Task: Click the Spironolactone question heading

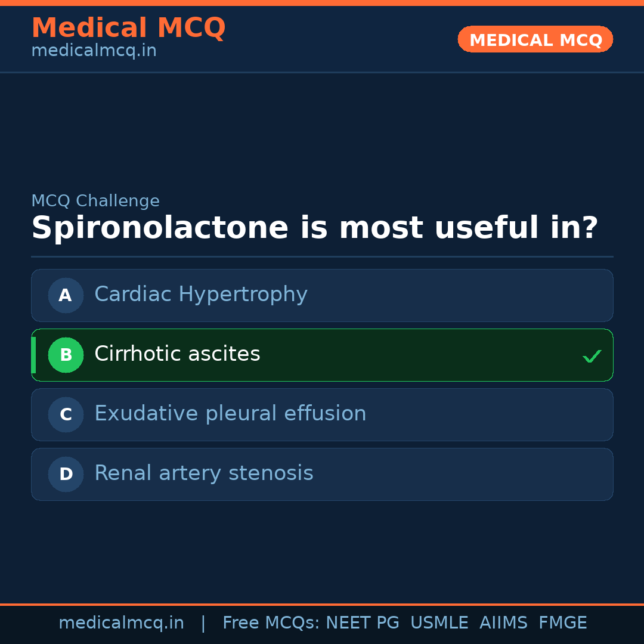Action: (x=314, y=228)
